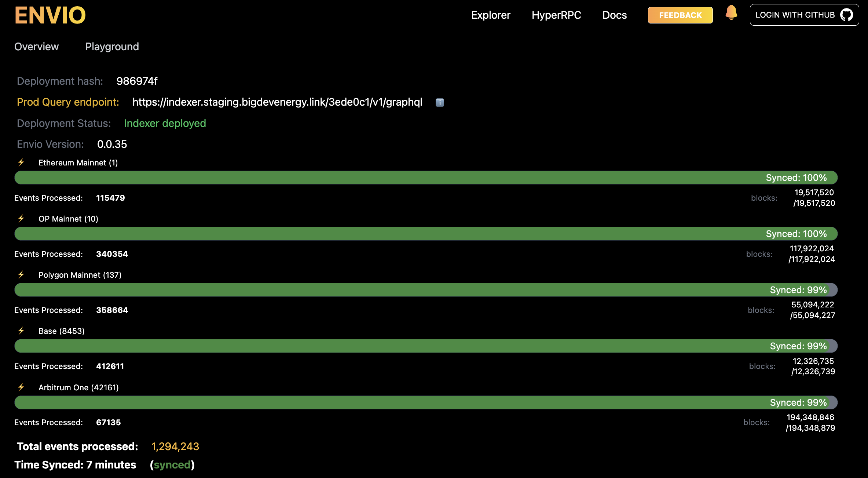Click the Arbitrum One lightning bolt icon

click(21, 387)
